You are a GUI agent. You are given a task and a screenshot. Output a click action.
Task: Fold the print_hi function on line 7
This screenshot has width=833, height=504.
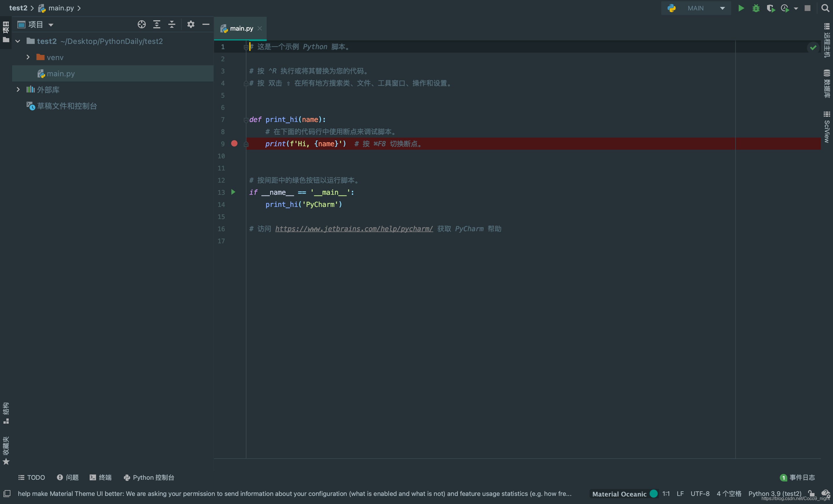tap(246, 120)
